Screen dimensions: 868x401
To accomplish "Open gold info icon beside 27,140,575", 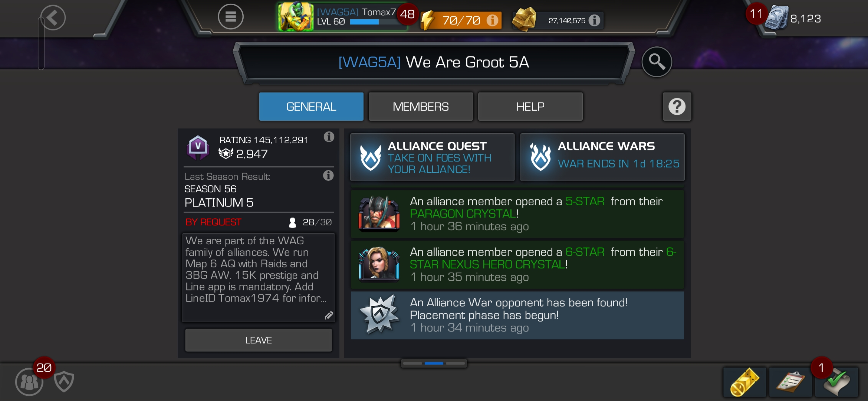I will point(594,20).
